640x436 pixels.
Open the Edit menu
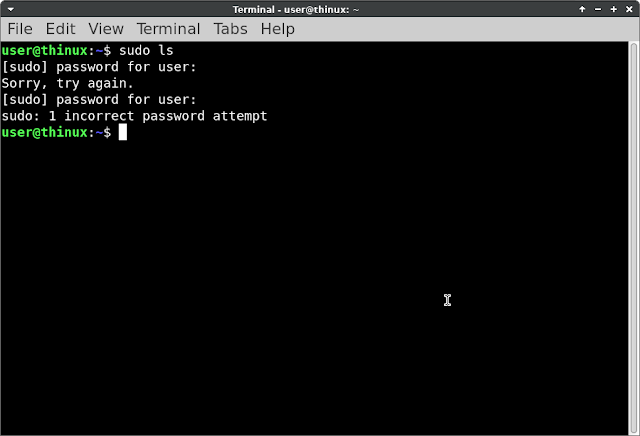pyautogui.click(x=60, y=29)
